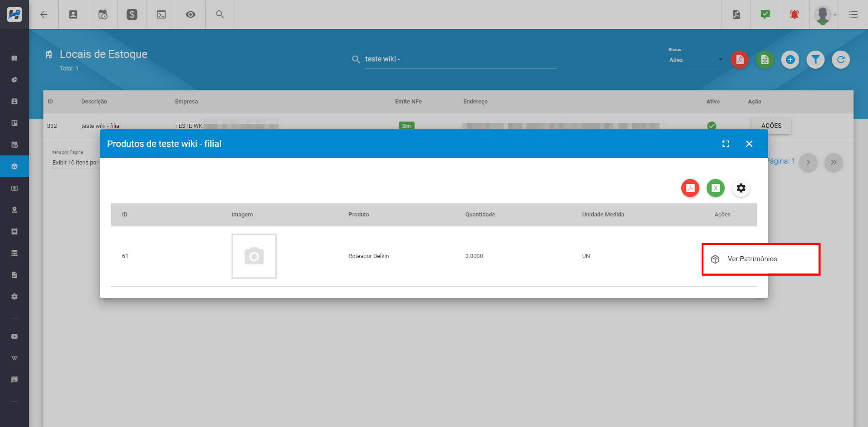Click the AÇÕES button for row 332
Viewport: 868px width, 427px height.
[x=771, y=126]
